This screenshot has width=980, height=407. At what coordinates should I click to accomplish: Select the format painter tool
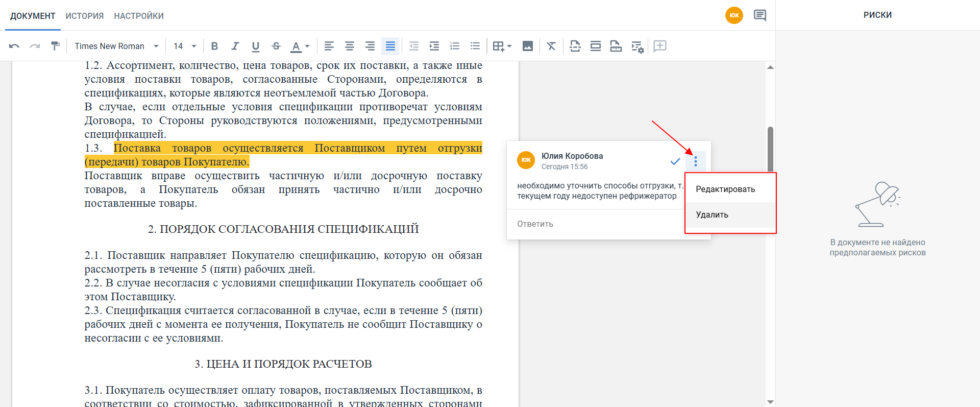55,46
